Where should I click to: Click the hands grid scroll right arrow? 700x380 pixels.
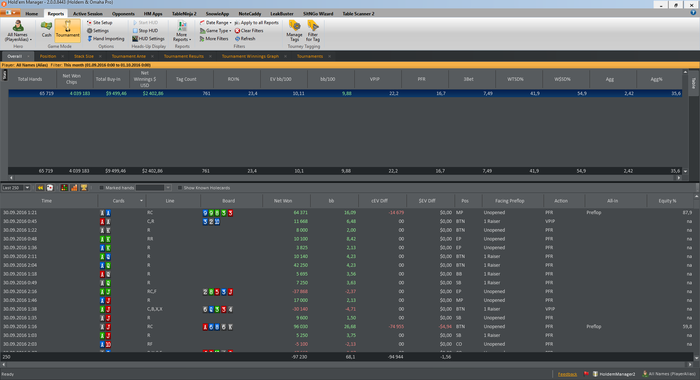pos(690,364)
